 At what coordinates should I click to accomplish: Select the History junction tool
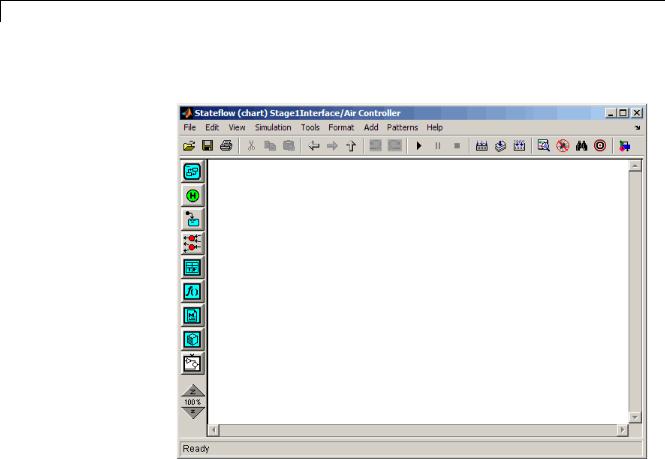coord(193,196)
